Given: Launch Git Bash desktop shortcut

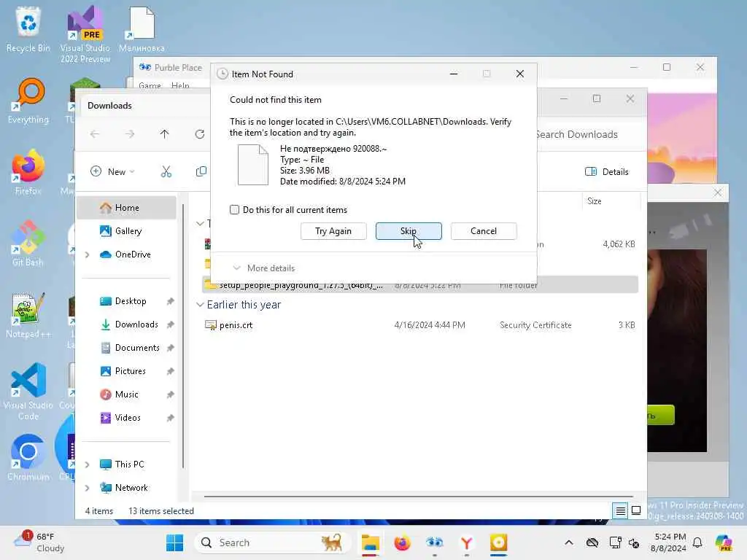Looking at the screenshot, I should [x=28, y=244].
